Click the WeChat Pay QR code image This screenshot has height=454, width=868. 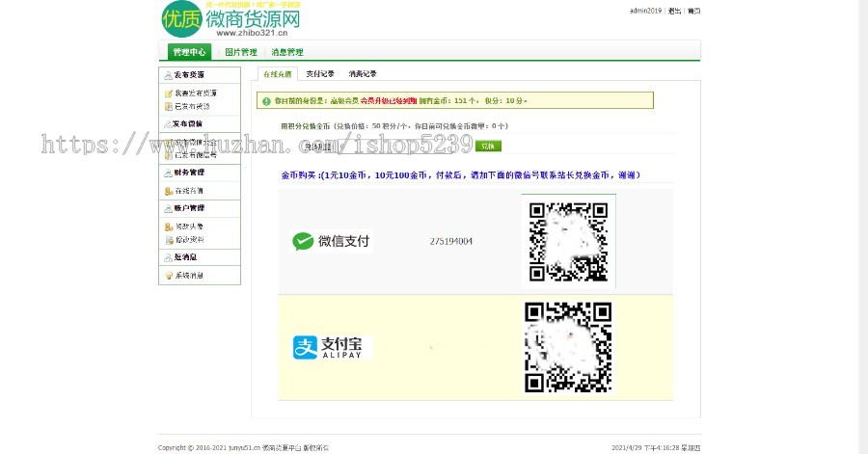[568, 242]
